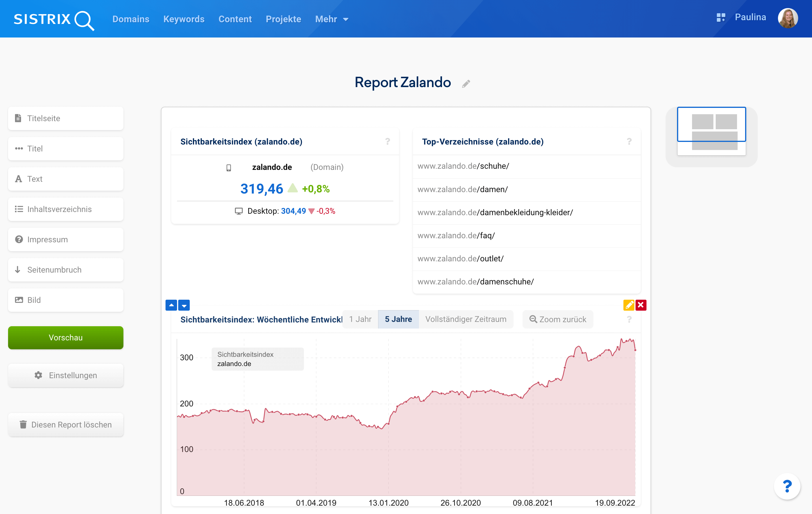Open help for the weekly chart
812x514 pixels.
[x=629, y=320]
